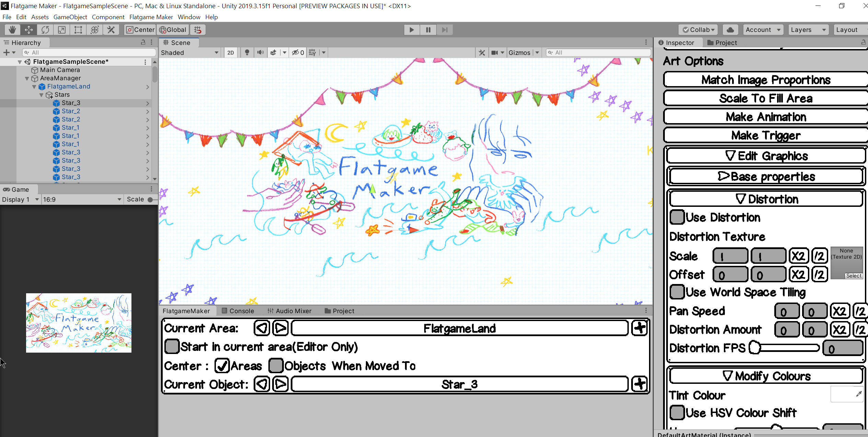The height and width of the screenshot is (437, 868).
Task: Lock the Hierarchy panel
Action: pos(143,42)
